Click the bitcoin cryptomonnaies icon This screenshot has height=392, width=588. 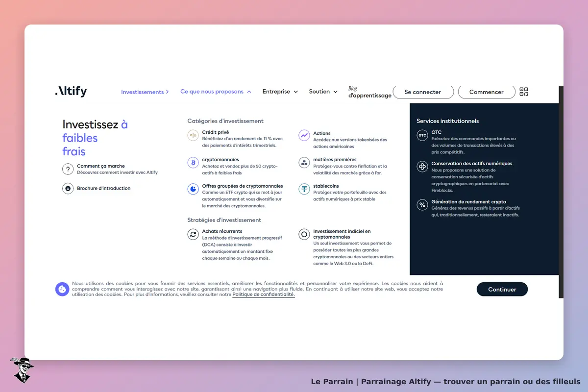(x=193, y=163)
